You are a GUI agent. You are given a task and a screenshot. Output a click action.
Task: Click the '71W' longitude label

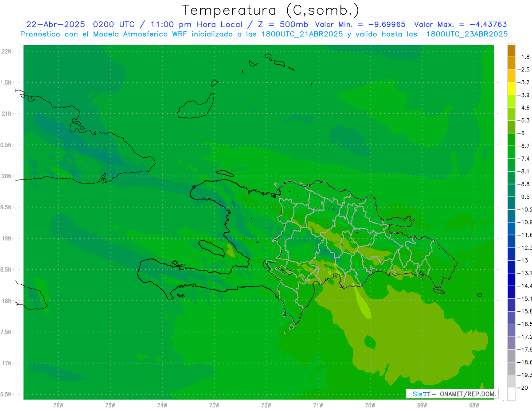click(x=318, y=405)
